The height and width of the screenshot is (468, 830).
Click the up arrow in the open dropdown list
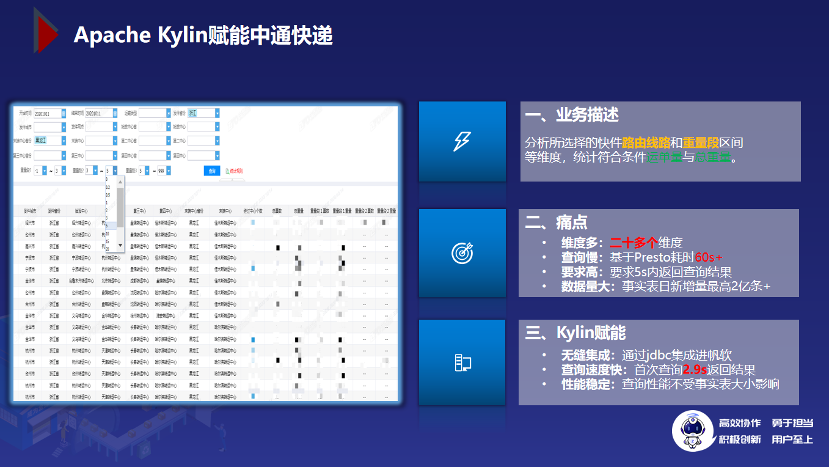(120, 182)
